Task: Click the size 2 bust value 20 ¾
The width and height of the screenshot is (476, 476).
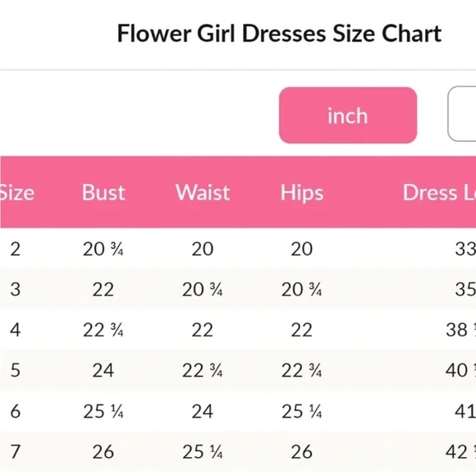Action: pos(103,249)
